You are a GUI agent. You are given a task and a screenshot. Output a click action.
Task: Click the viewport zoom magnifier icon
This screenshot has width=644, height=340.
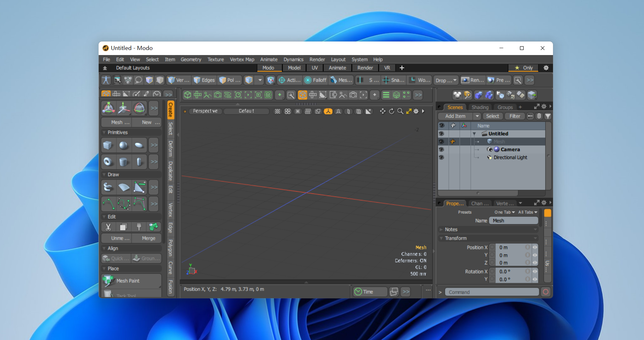click(400, 111)
